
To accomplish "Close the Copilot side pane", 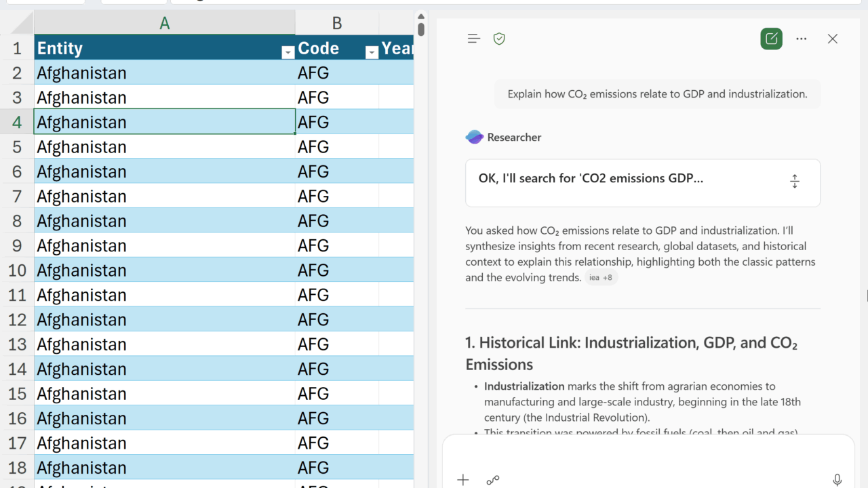I will coord(833,39).
